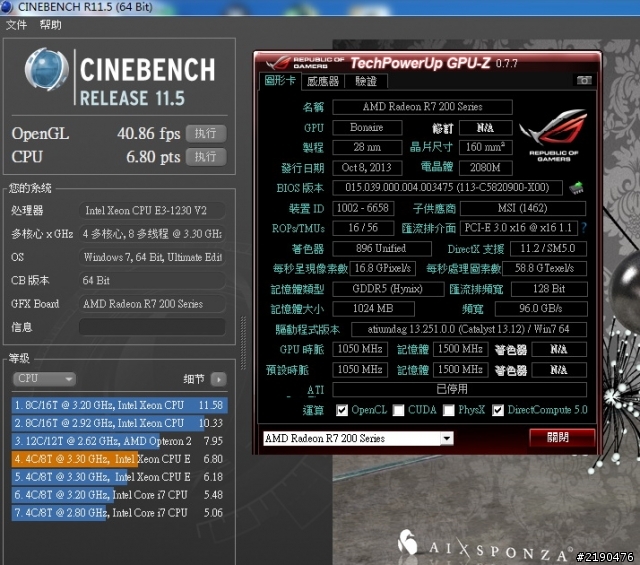Toggle the PhysX checkbox
The height and width of the screenshot is (565, 640).
(x=449, y=410)
